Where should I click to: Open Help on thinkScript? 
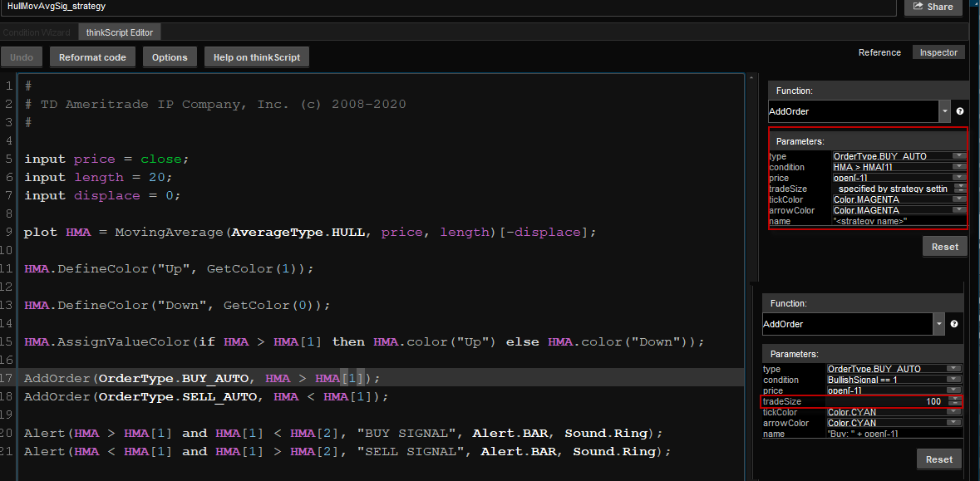pos(257,57)
